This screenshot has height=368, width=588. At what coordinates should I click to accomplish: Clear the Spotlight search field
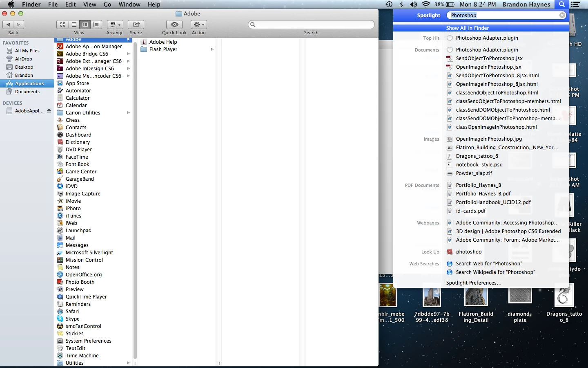click(562, 15)
